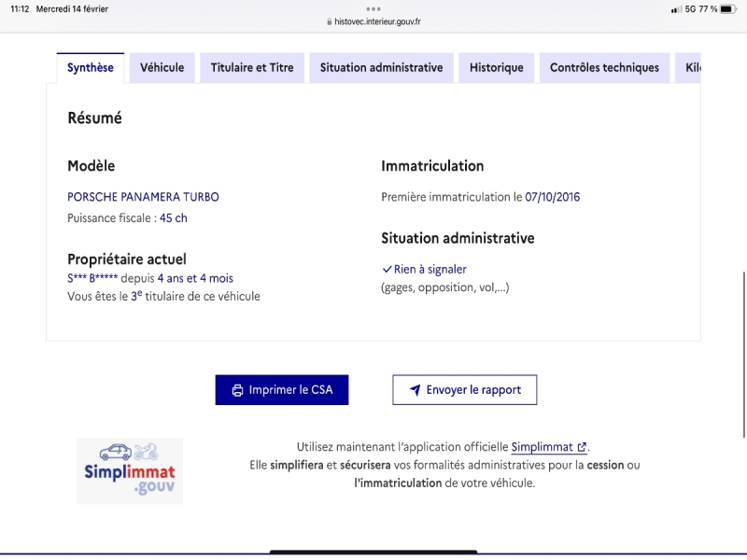Tap the home indicator bar at bottom
Screen dimensions: 747x560
pyautogui.click(x=373, y=553)
